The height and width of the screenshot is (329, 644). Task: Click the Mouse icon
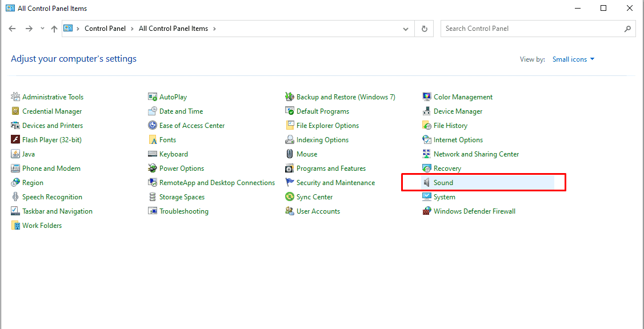290,154
